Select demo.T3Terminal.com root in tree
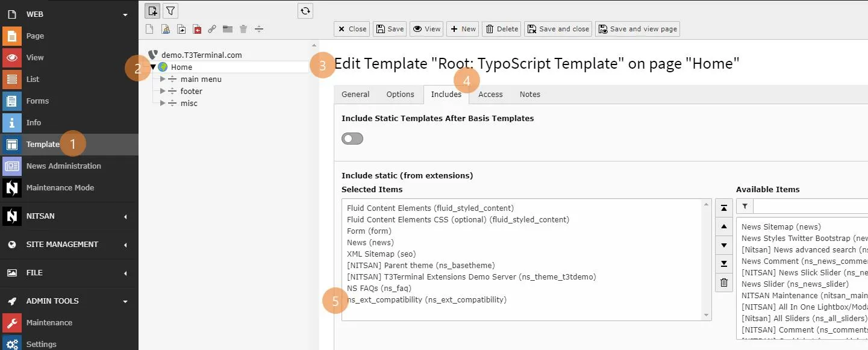 click(x=201, y=55)
